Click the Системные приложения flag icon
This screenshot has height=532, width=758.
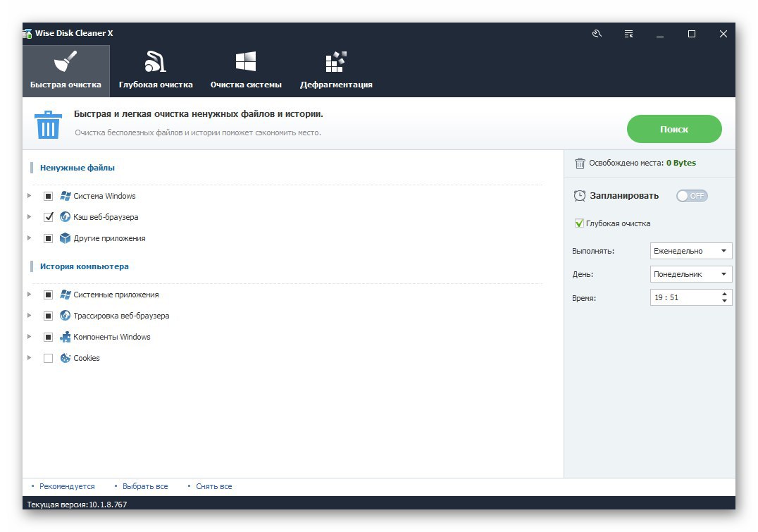pos(66,295)
